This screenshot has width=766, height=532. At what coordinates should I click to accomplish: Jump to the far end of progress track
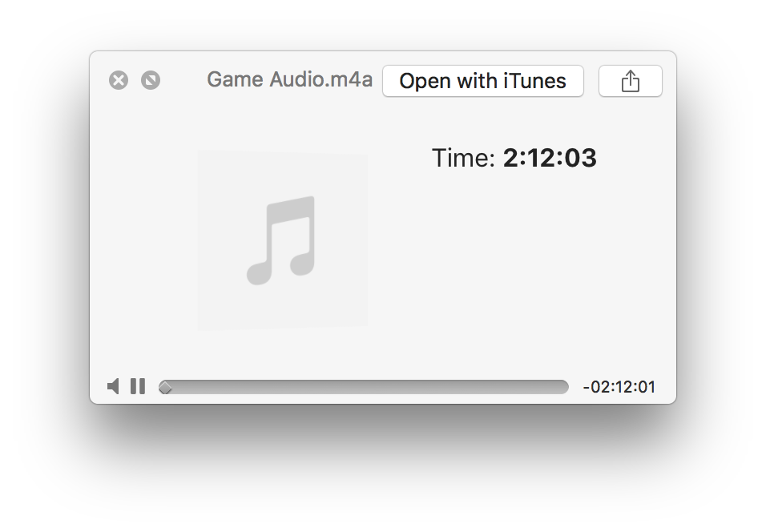pos(565,387)
